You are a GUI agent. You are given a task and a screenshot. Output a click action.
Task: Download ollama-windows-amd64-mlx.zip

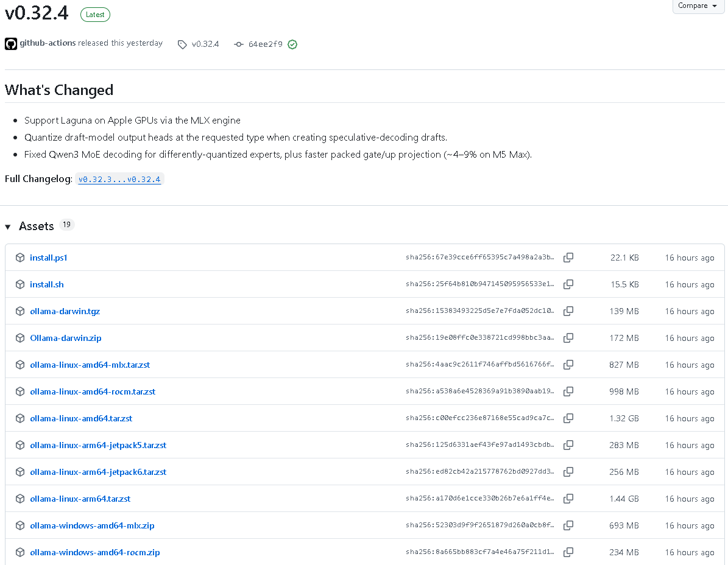coord(92,525)
